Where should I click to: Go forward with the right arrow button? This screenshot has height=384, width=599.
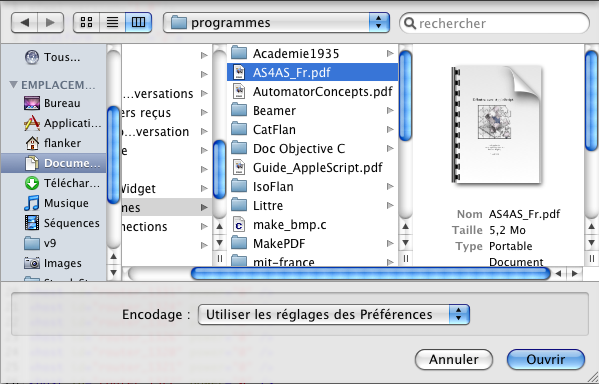coord(50,23)
